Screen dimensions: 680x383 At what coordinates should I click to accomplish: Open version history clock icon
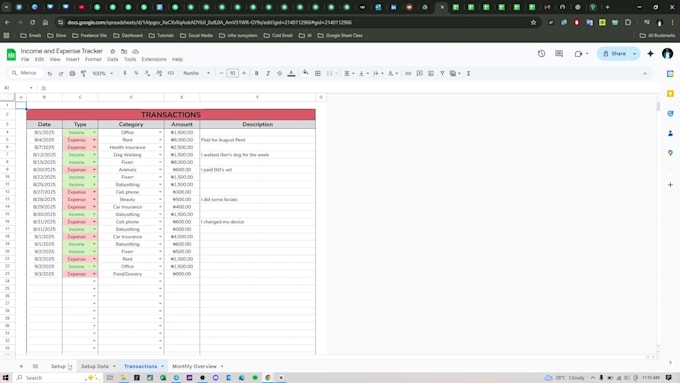[541, 54]
